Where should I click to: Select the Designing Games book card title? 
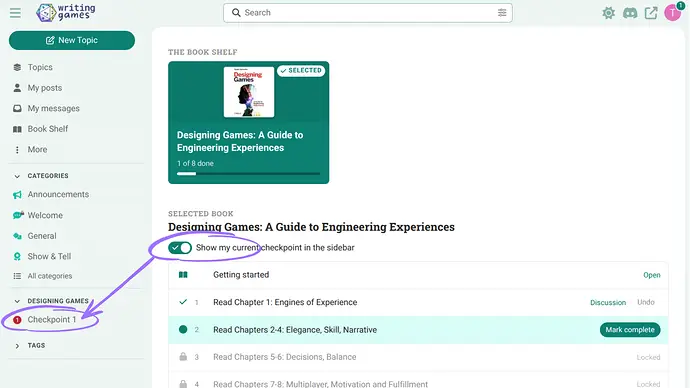pyautogui.click(x=240, y=141)
